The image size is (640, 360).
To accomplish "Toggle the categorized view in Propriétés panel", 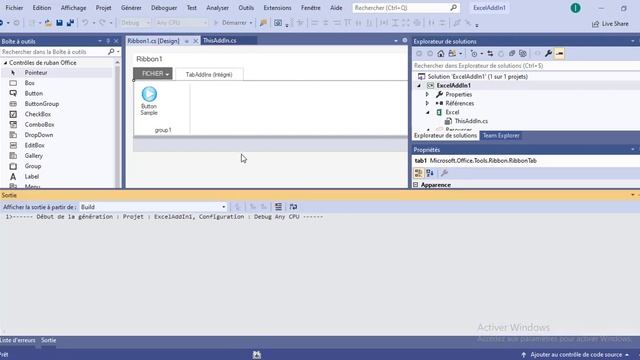I will [x=418, y=173].
